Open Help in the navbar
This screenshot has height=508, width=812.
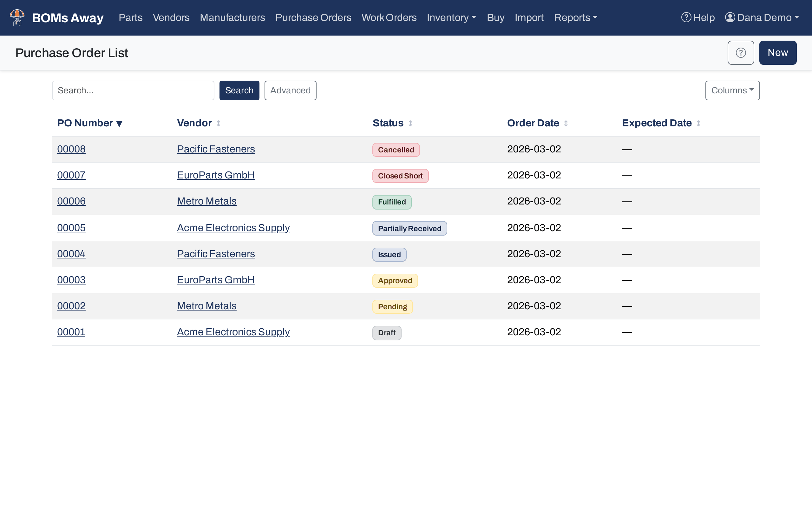pyautogui.click(x=697, y=17)
